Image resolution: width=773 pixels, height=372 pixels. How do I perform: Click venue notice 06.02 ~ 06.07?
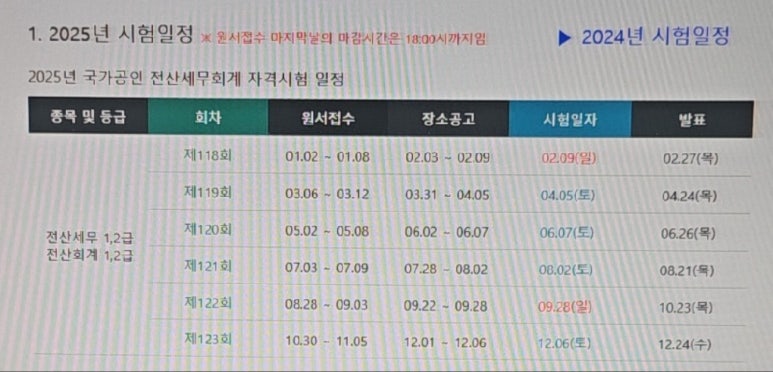tap(447, 232)
